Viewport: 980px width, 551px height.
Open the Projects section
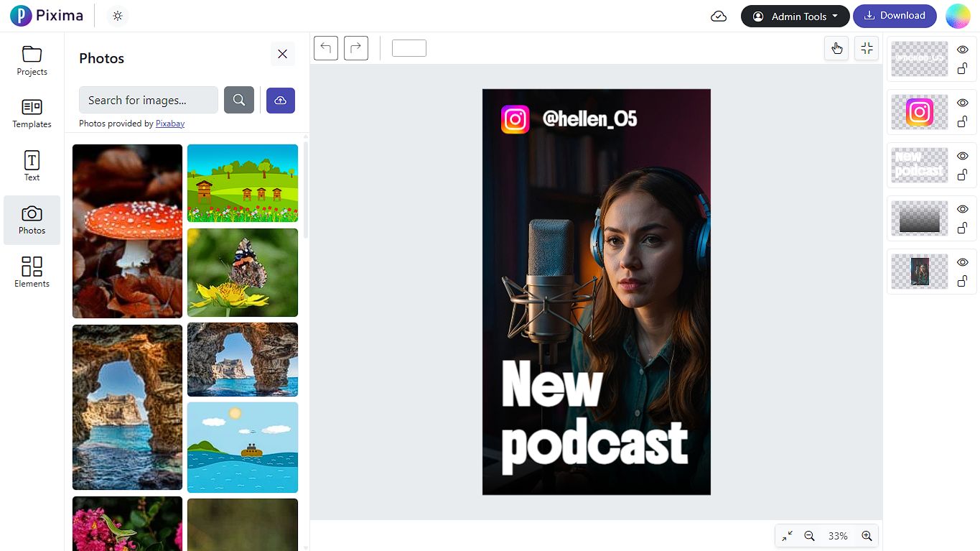[x=32, y=60]
